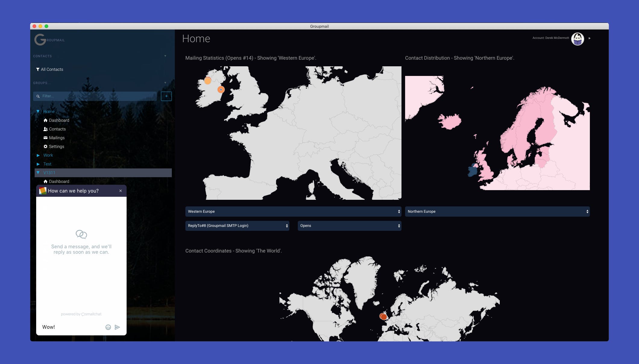Image resolution: width=639 pixels, height=364 pixels.
Task: Open Contacts under Home group
Action: pyautogui.click(x=57, y=129)
